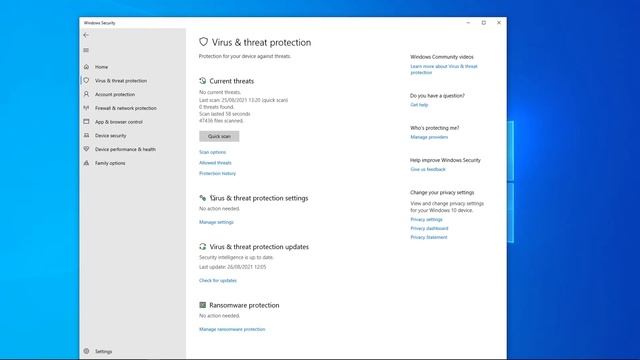Select Virus & threat protection in sidebar
640x360 pixels.
click(x=121, y=81)
